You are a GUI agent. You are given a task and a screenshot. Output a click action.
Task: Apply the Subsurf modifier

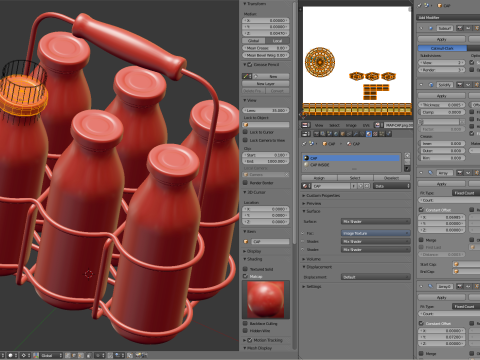[x=441, y=39]
